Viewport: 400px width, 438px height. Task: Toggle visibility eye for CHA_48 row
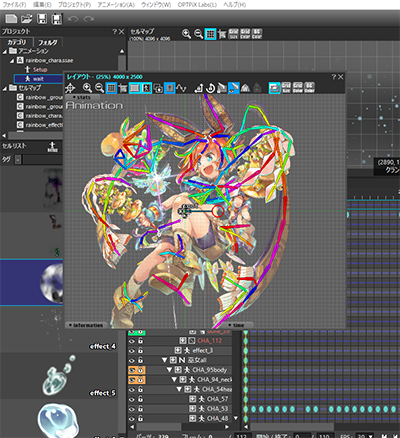[132, 418]
